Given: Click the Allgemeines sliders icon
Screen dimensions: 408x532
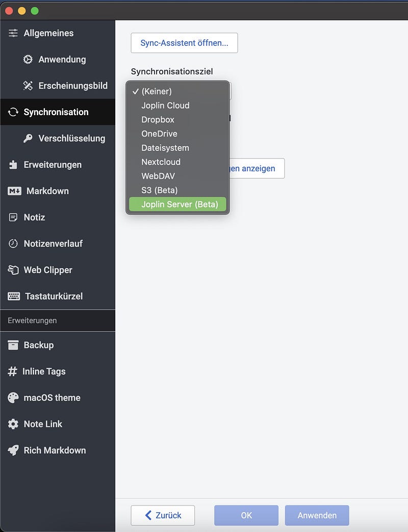Looking at the screenshot, I should 13,33.
